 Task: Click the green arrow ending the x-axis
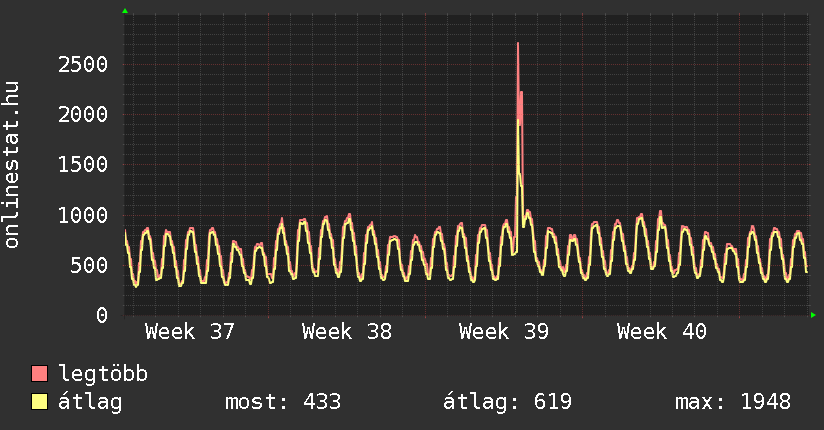click(813, 315)
